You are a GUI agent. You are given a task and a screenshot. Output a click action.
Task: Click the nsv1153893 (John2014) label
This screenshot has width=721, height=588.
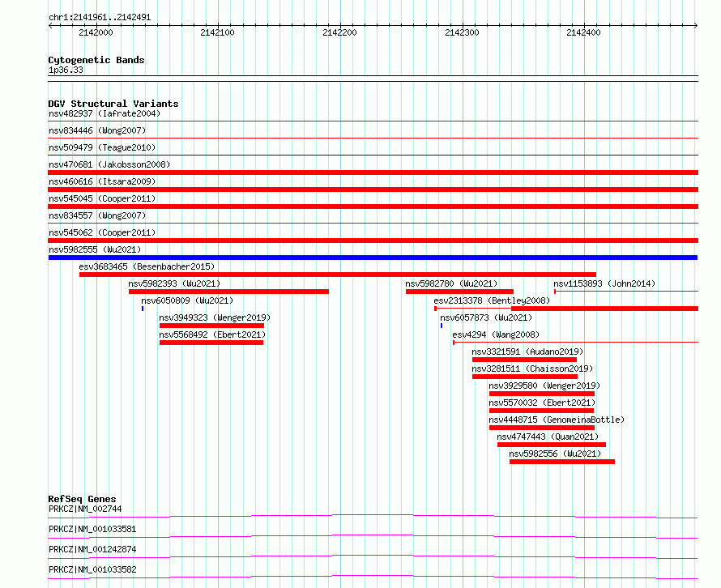coord(604,283)
